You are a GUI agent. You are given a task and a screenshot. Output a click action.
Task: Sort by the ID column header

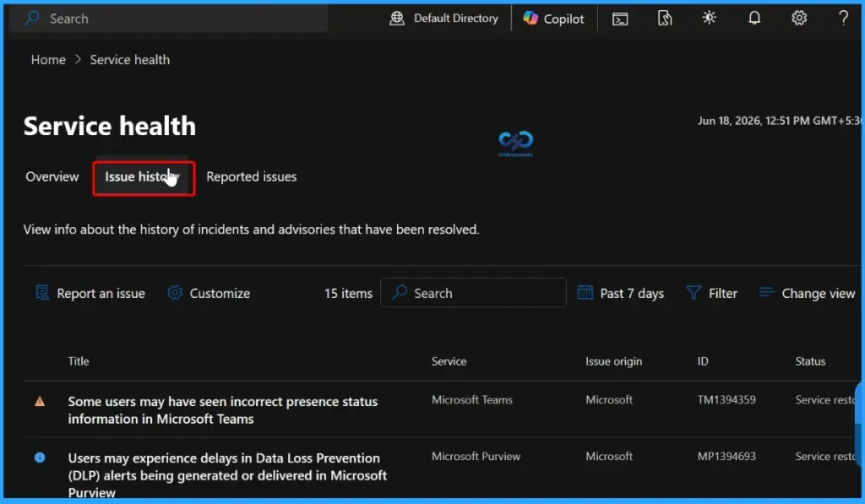[x=703, y=361]
